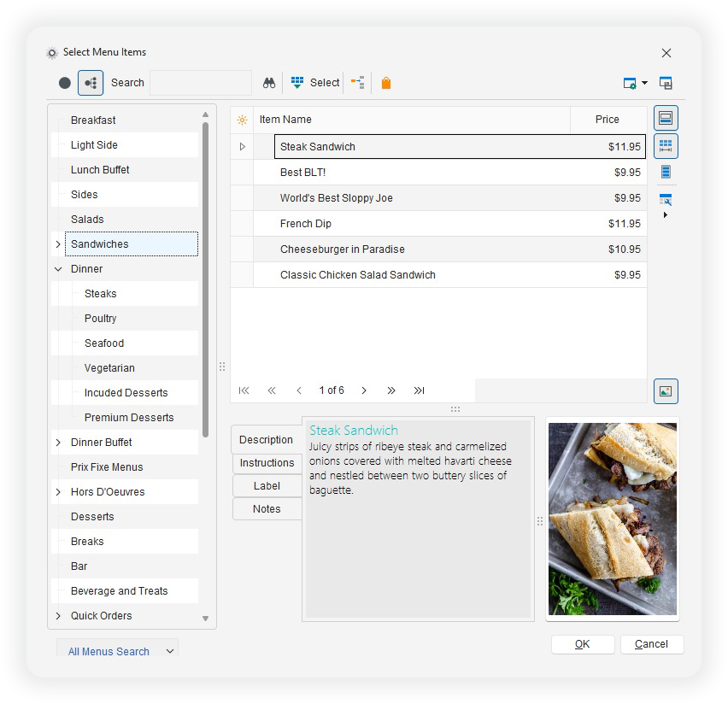This screenshot has height=704, width=728.
Task: Click the image preview icon on right edge
Action: [666, 390]
